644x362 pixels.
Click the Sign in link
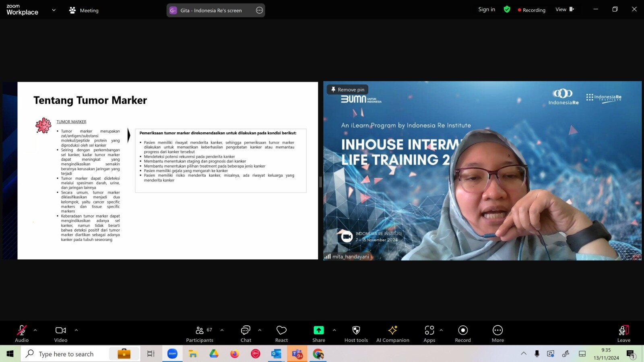(487, 10)
